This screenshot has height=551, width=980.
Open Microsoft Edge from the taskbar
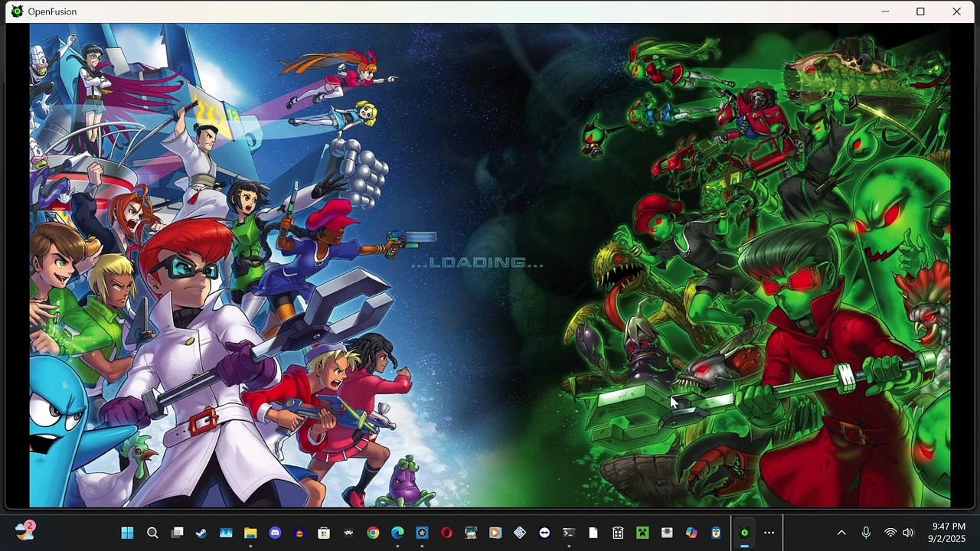click(x=397, y=533)
